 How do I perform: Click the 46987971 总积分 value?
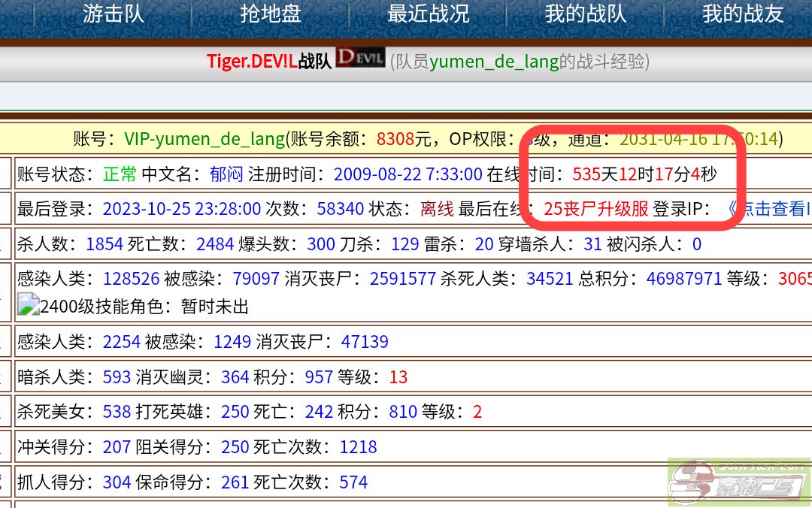click(x=684, y=279)
